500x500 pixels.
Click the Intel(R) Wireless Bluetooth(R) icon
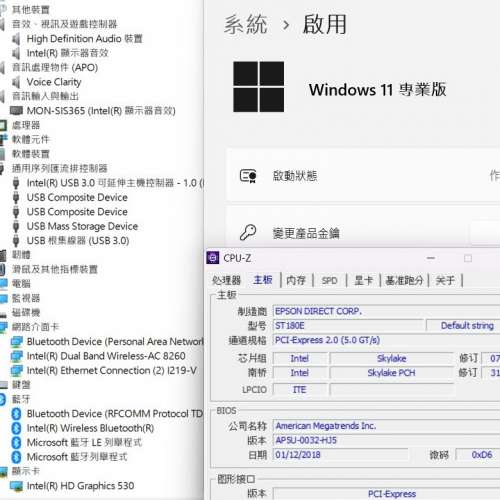[16, 428]
